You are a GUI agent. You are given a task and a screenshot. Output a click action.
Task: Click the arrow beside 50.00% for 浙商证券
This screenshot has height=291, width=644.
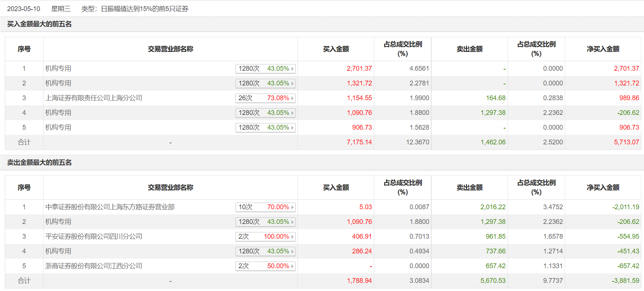click(292, 266)
